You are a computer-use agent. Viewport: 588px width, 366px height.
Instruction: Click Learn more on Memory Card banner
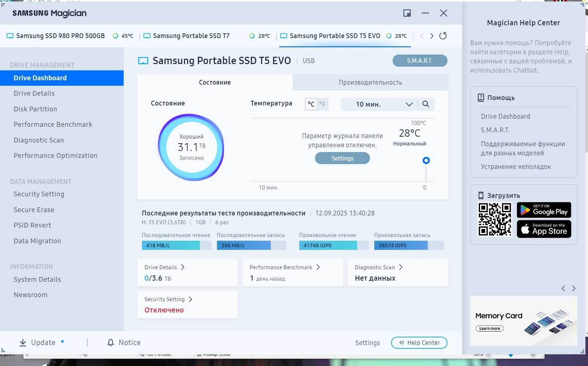pyautogui.click(x=490, y=328)
